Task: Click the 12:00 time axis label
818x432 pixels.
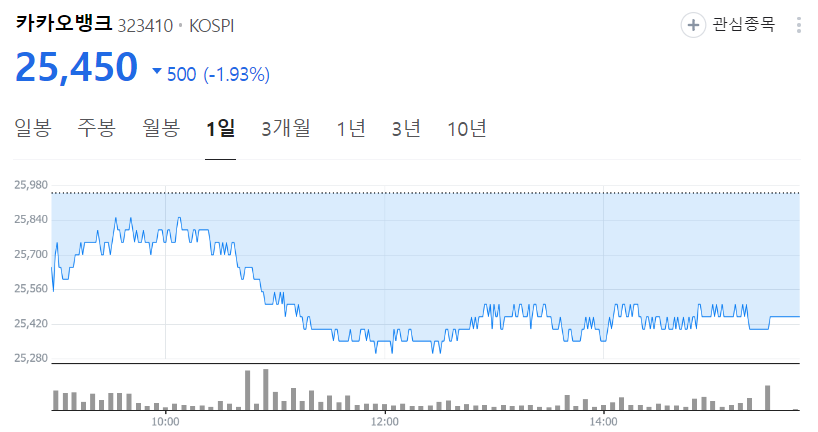Action: [x=384, y=422]
